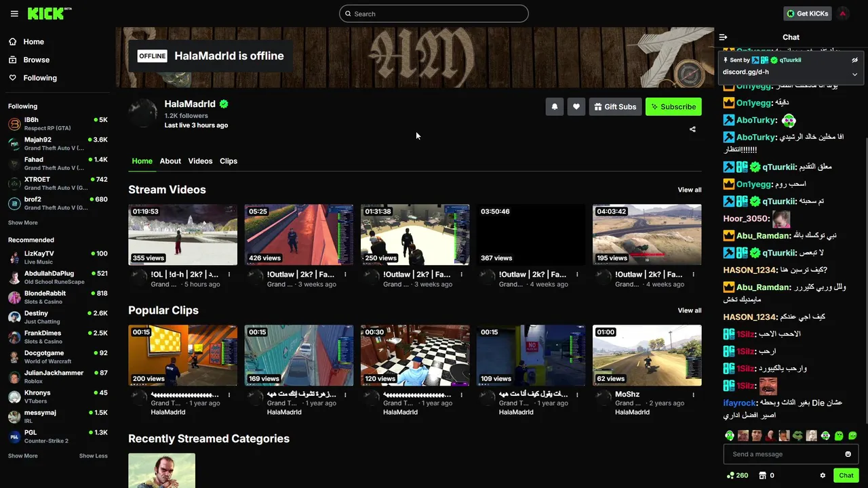This screenshot has height=488, width=868.
Task: Hide the pinned chat message
Action: pos(854,60)
